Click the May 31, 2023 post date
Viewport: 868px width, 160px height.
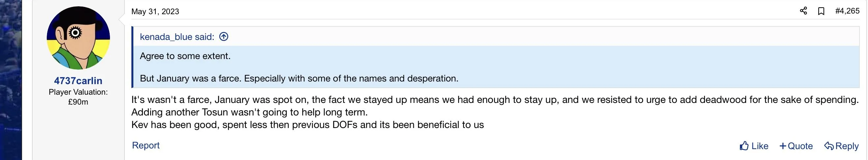tap(155, 12)
